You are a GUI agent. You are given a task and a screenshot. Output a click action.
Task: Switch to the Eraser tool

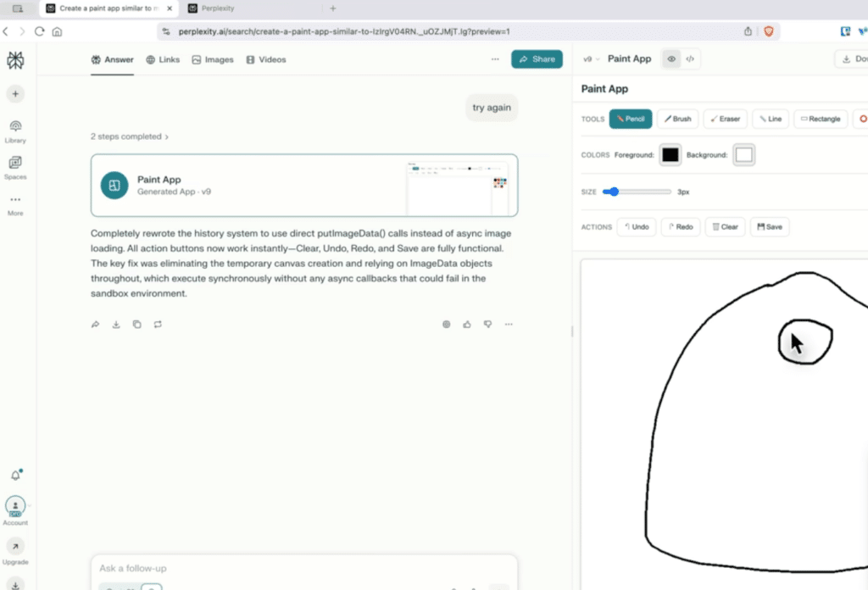click(x=725, y=119)
